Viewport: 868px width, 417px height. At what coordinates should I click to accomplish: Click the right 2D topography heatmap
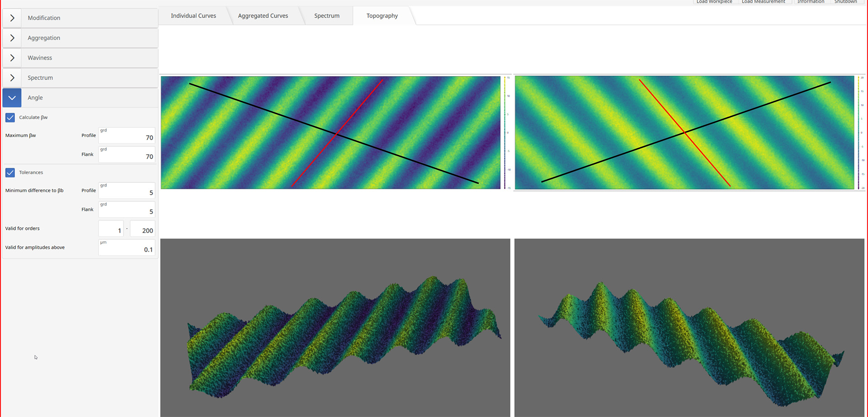pyautogui.click(x=684, y=132)
